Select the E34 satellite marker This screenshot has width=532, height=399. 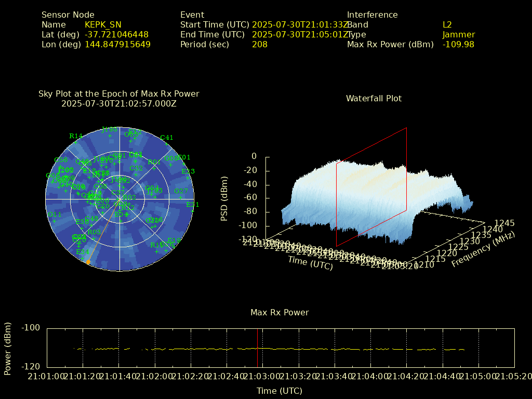82,258
